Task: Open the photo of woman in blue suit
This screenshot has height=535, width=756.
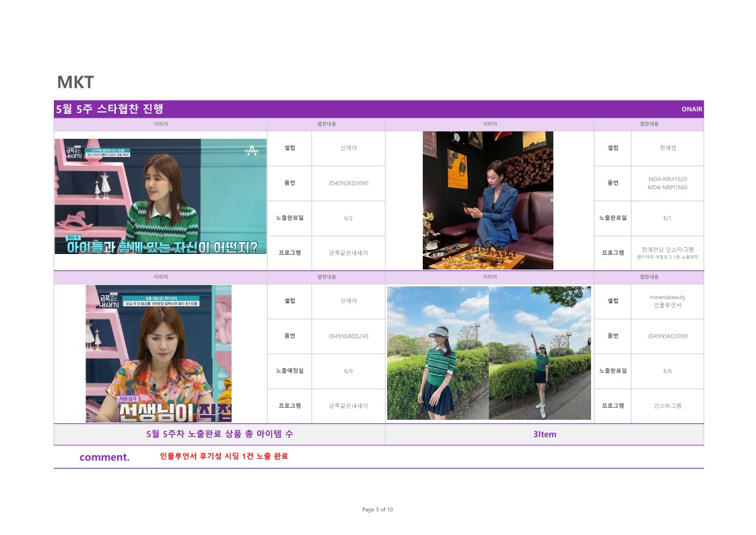Action: [488, 200]
